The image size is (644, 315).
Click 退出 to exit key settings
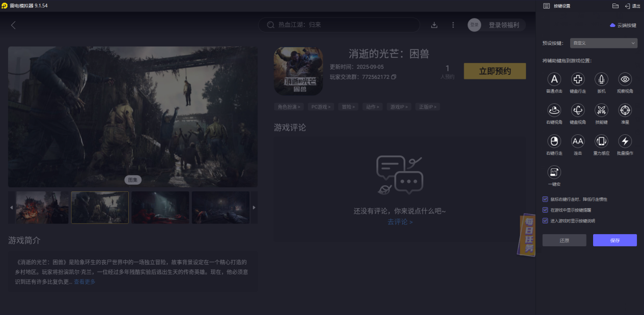click(632, 6)
